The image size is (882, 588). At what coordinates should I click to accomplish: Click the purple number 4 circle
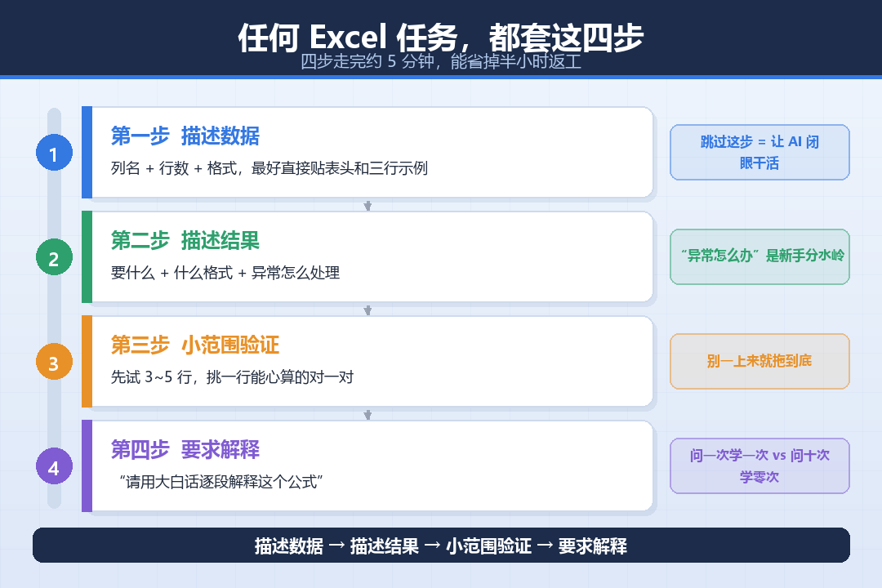coord(54,466)
